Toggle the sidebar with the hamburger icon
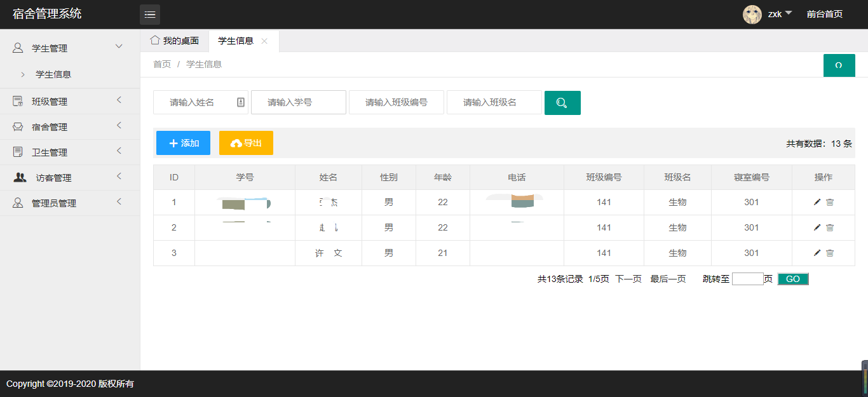Screen dimensions: 868x397 150,14
